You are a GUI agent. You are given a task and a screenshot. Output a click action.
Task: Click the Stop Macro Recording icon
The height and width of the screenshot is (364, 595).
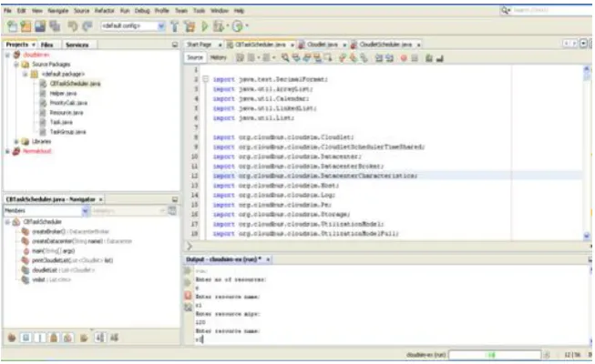pos(415,58)
